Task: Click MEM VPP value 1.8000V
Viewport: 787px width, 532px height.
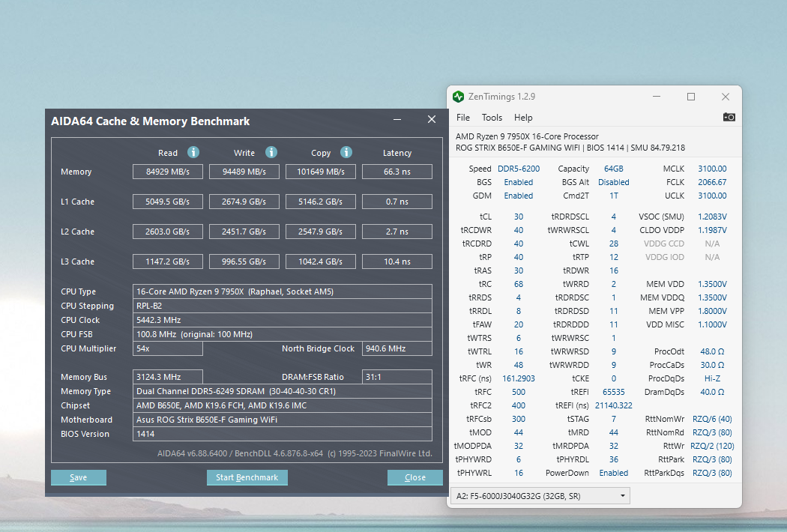Action: pos(712,311)
